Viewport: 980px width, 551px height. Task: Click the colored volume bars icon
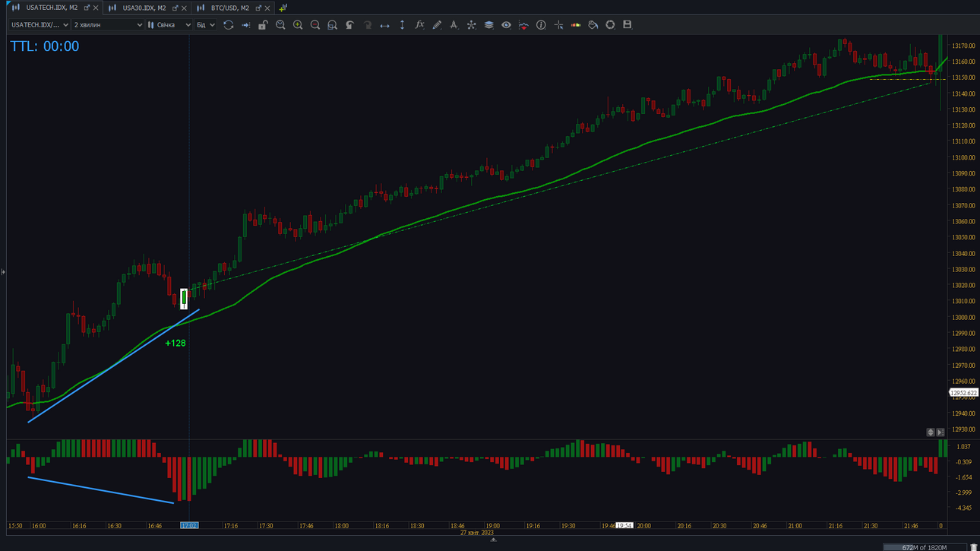click(x=576, y=25)
